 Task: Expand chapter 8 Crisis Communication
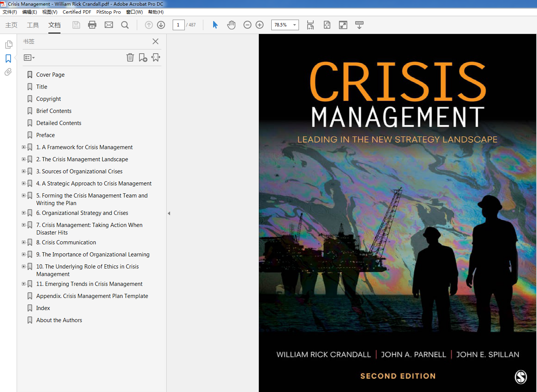point(23,242)
